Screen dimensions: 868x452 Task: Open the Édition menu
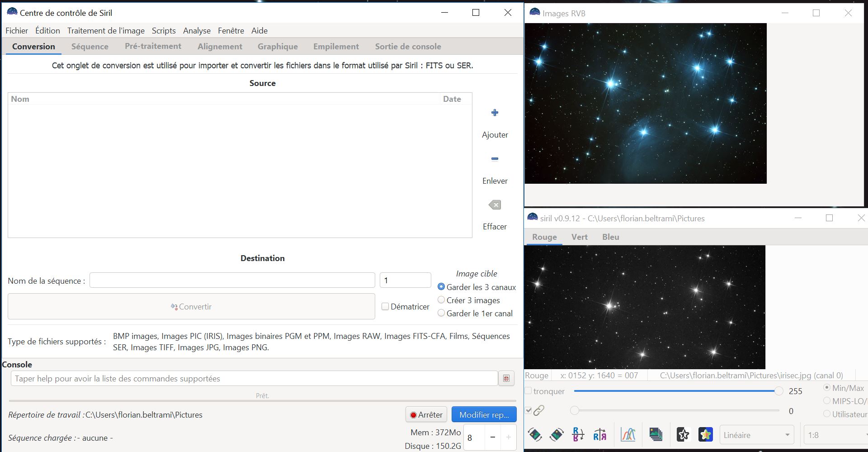pos(47,31)
